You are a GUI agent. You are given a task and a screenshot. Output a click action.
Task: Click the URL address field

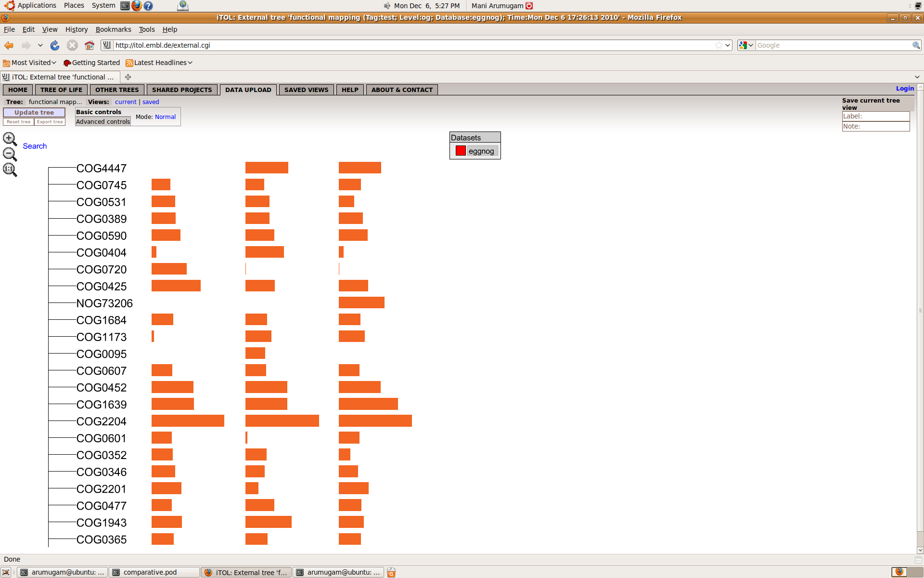414,45
